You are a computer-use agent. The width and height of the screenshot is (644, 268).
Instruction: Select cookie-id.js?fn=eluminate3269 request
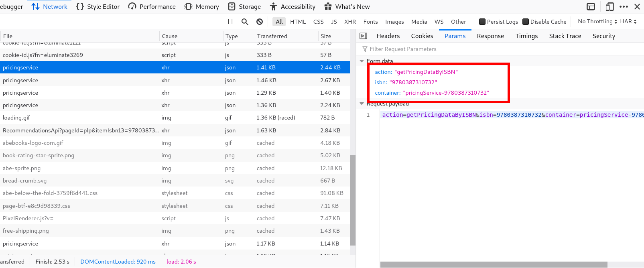point(175,55)
